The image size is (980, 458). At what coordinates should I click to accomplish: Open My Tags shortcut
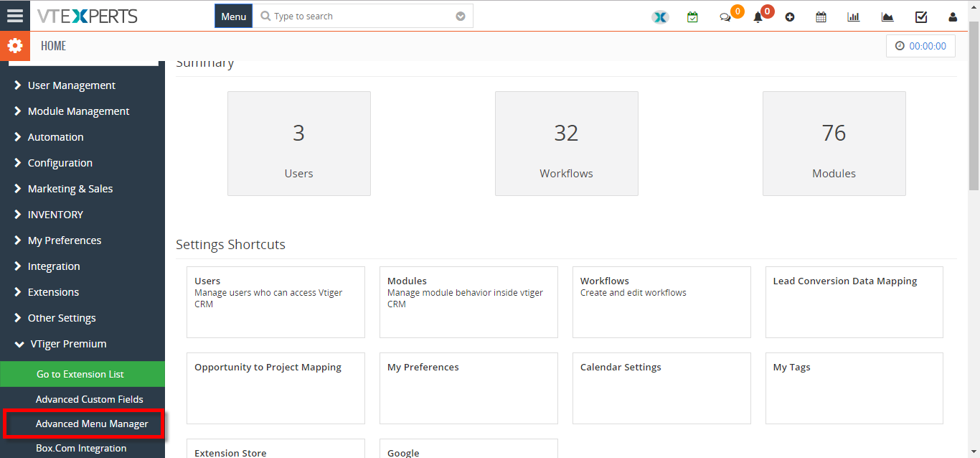click(x=854, y=388)
